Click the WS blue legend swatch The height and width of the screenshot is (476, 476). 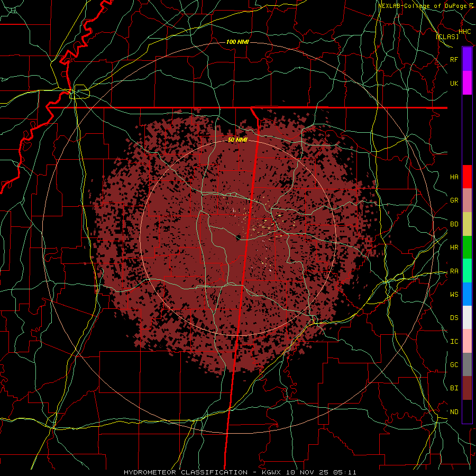(x=467, y=294)
